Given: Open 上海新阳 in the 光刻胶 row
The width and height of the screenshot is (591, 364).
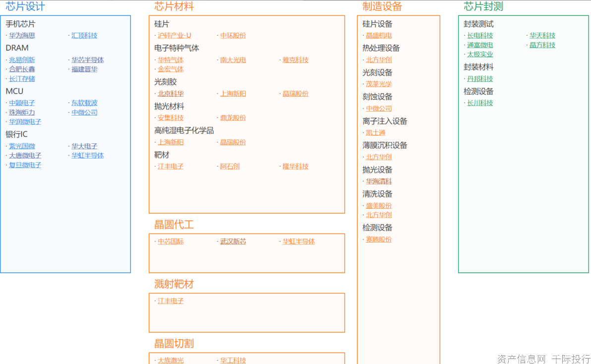Looking at the screenshot, I should (x=233, y=94).
